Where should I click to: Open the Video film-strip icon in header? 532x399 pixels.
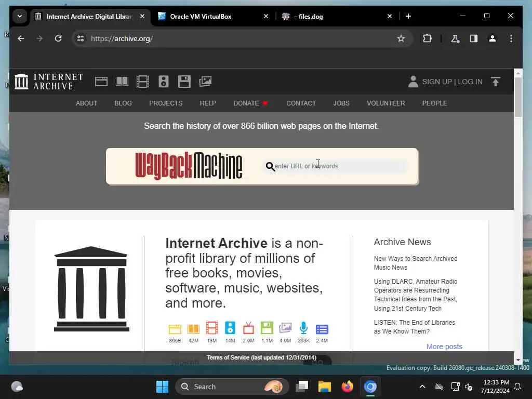pos(143,82)
